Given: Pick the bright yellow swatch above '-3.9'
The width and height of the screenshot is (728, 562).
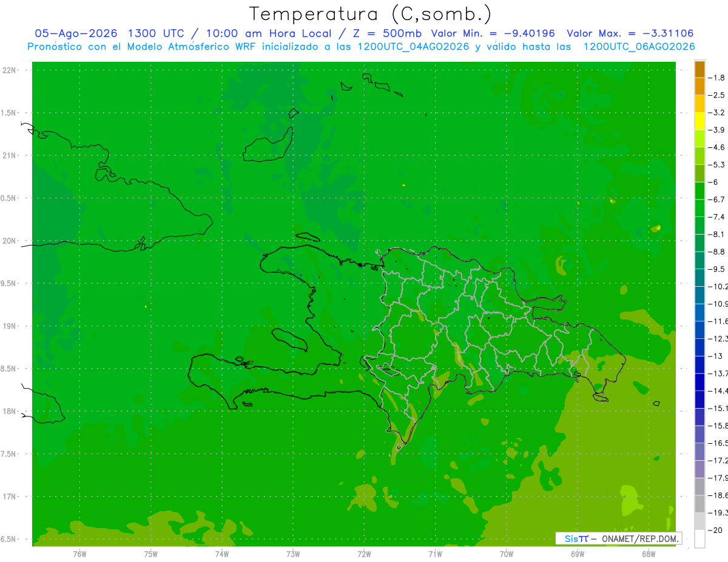Looking at the screenshot, I should point(699,121).
